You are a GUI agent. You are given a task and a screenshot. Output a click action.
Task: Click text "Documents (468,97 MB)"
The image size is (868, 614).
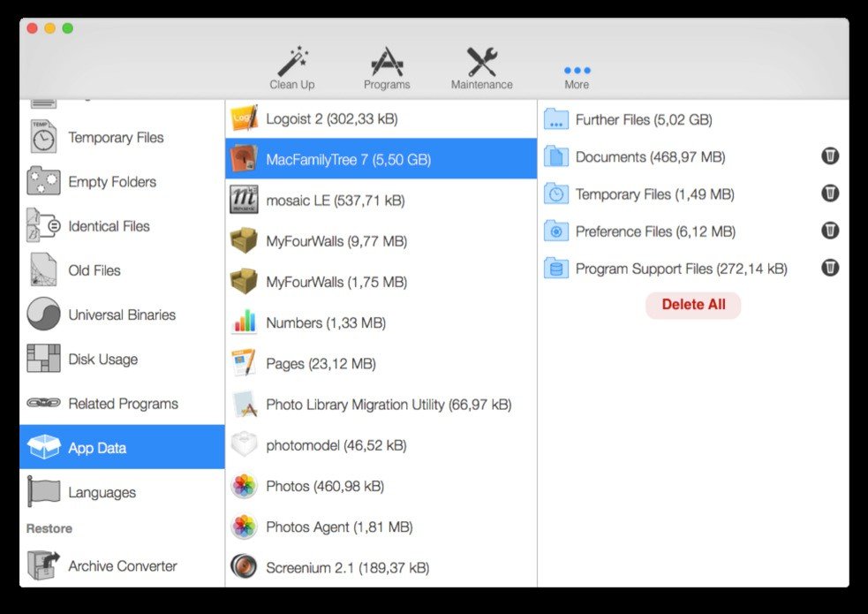tap(651, 156)
